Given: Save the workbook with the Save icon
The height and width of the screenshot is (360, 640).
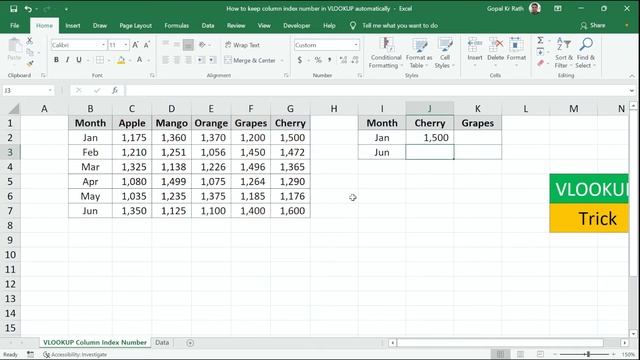Looking at the screenshot, I should [13, 9].
